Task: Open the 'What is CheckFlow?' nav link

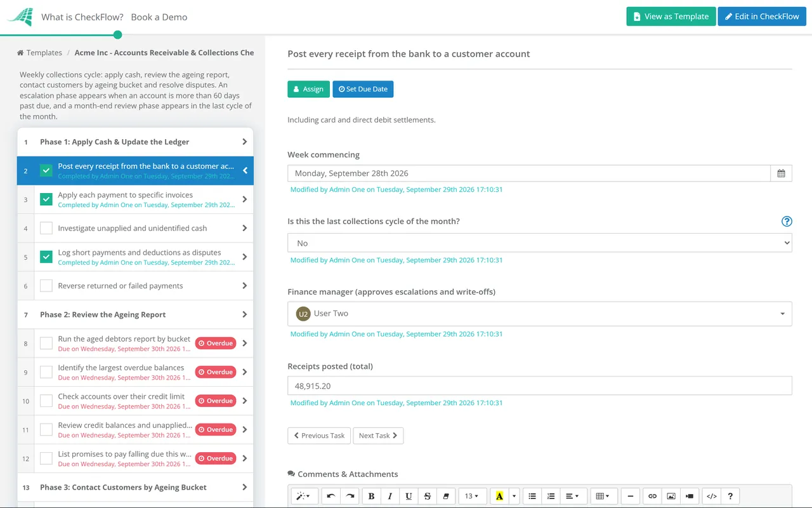Action: coord(82,17)
